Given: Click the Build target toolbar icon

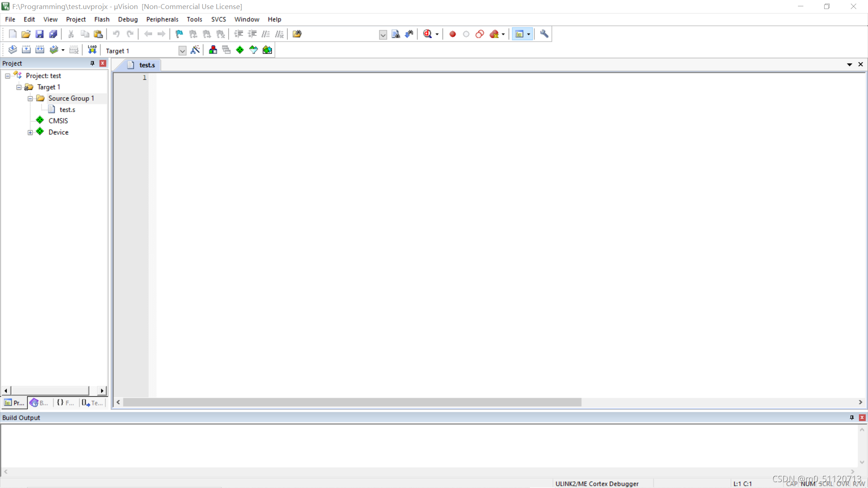Looking at the screenshot, I should (26, 50).
